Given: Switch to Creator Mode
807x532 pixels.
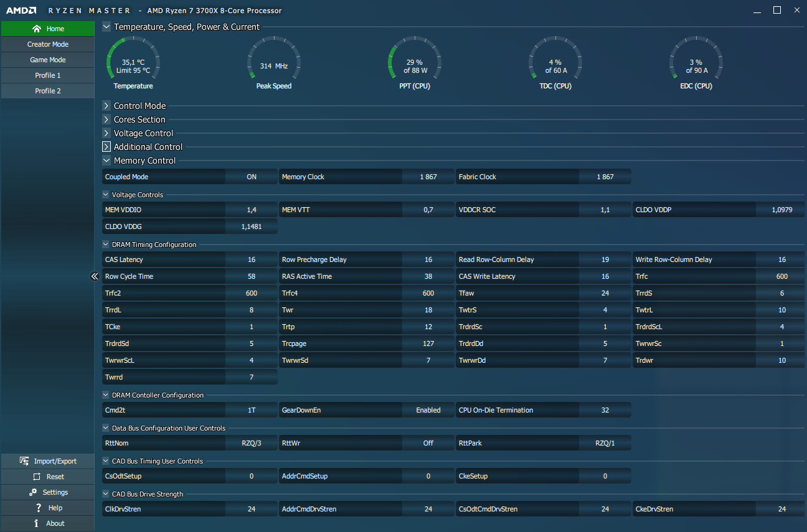Looking at the screenshot, I should click(x=48, y=44).
